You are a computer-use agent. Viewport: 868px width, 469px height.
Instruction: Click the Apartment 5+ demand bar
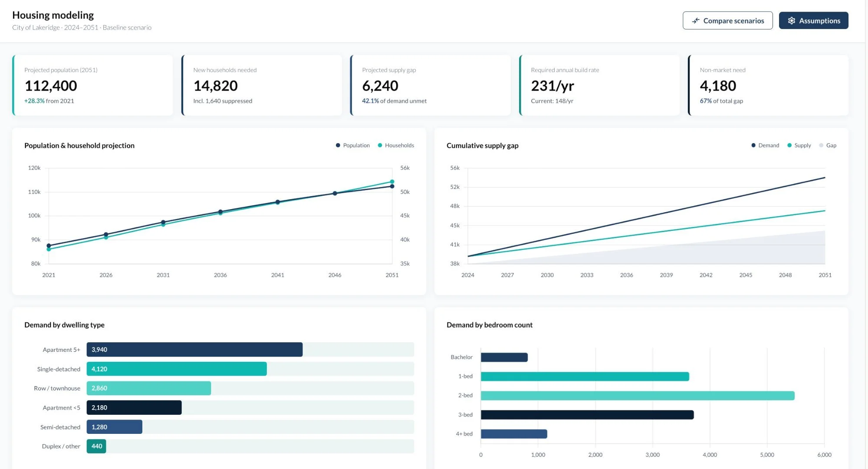click(x=194, y=350)
